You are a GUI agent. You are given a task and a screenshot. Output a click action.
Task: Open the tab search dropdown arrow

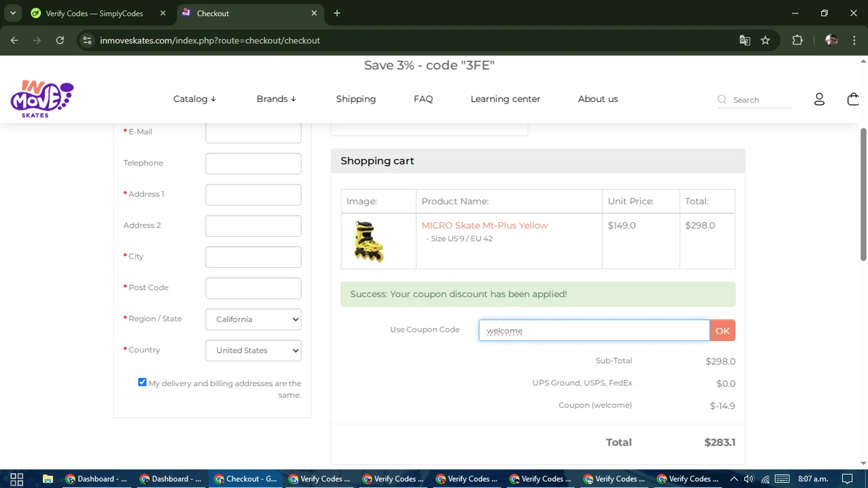pyautogui.click(x=13, y=13)
